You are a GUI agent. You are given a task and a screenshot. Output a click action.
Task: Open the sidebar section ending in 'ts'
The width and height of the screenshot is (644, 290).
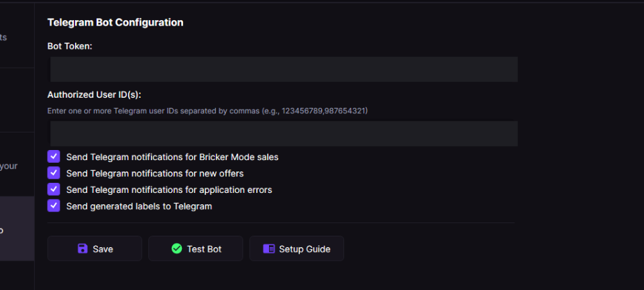pyautogui.click(x=17, y=37)
